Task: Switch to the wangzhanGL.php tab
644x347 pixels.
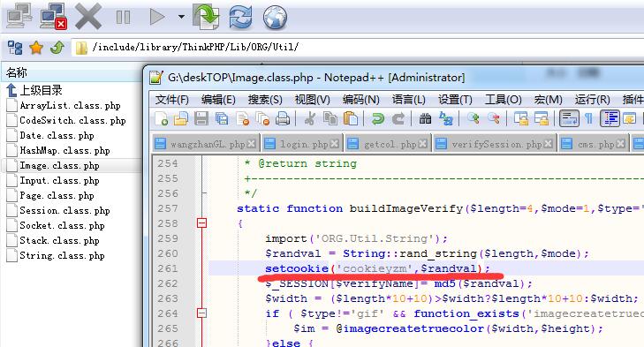Action: click(205, 144)
